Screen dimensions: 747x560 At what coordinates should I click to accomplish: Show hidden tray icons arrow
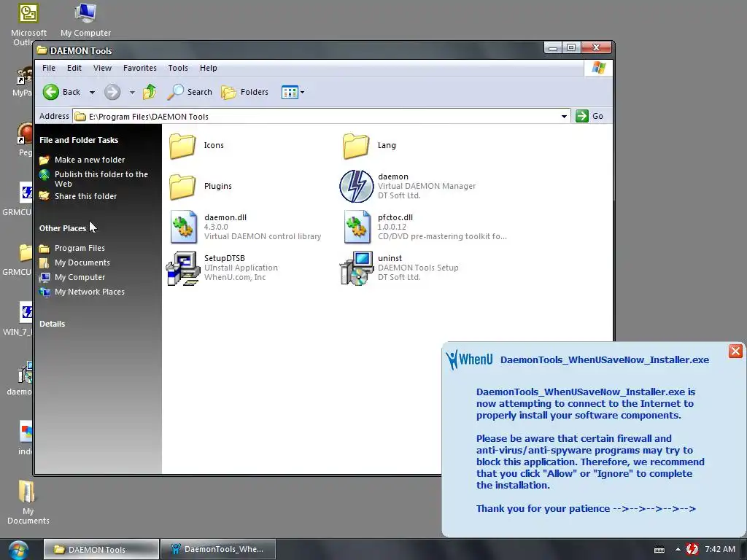678,550
